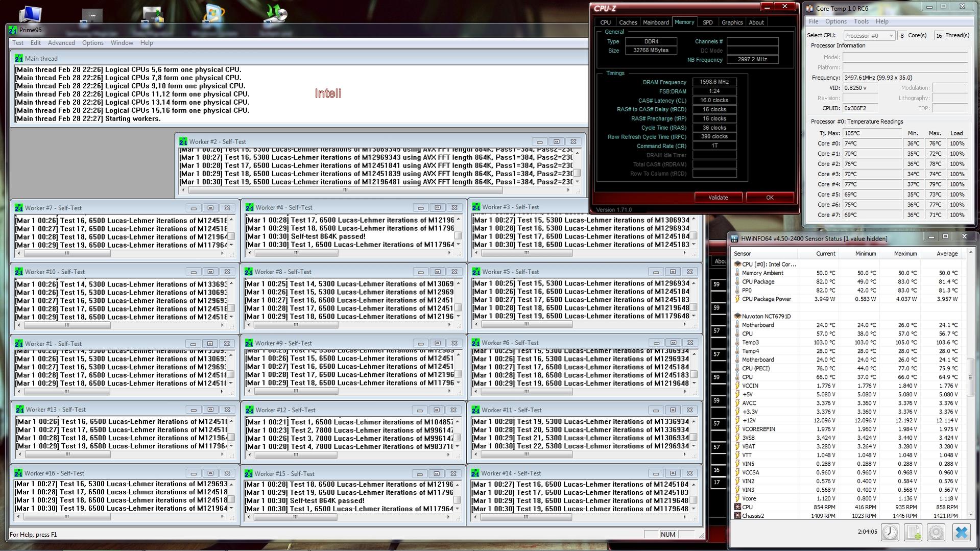
Task: Switch to the CPU tab in CPU-Z
Action: tap(605, 22)
